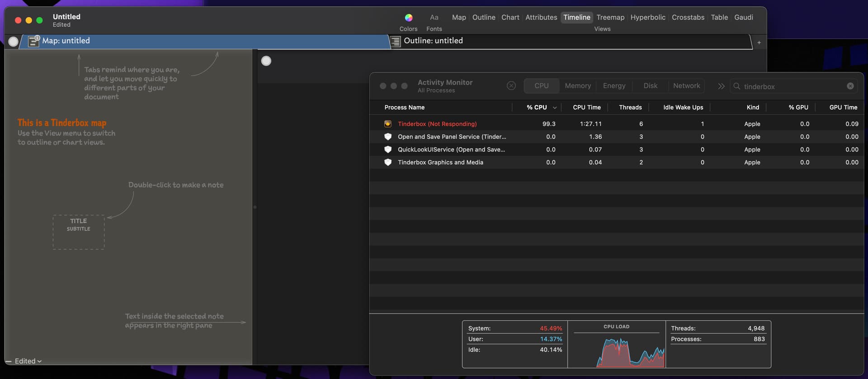This screenshot has width=868, height=379.
Task: Click shield icon beside Tinderbox Graphics and Media
Action: (387, 162)
